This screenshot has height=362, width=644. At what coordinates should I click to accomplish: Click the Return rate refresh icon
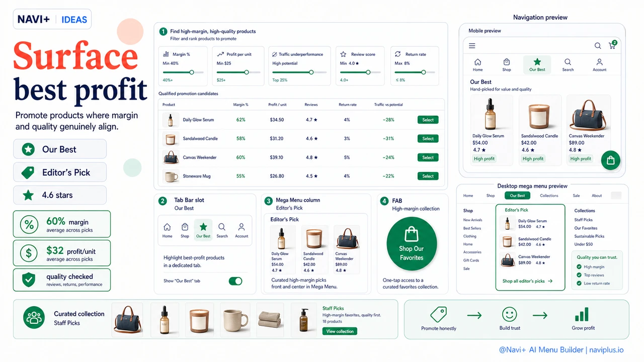click(397, 54)
